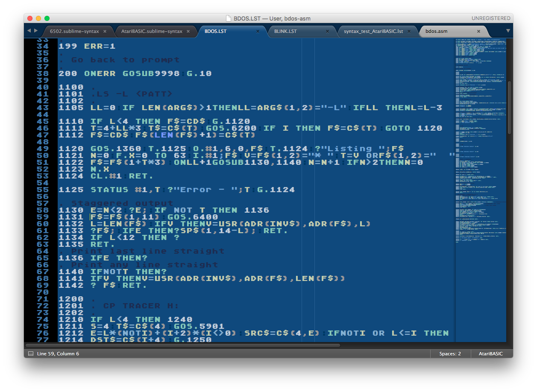Screen dimensions: 537x392
Task: Close the BLINK.LST tab
Action: tap(327, 31)
